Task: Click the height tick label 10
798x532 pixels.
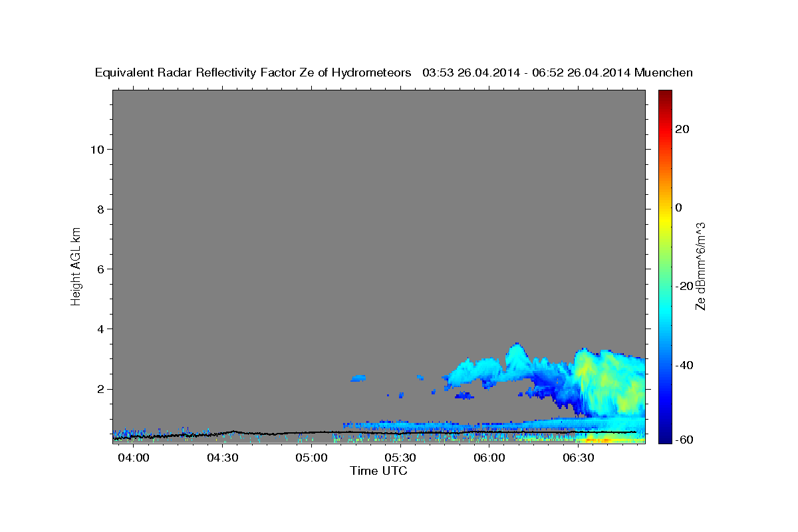Action: point(97,149)
